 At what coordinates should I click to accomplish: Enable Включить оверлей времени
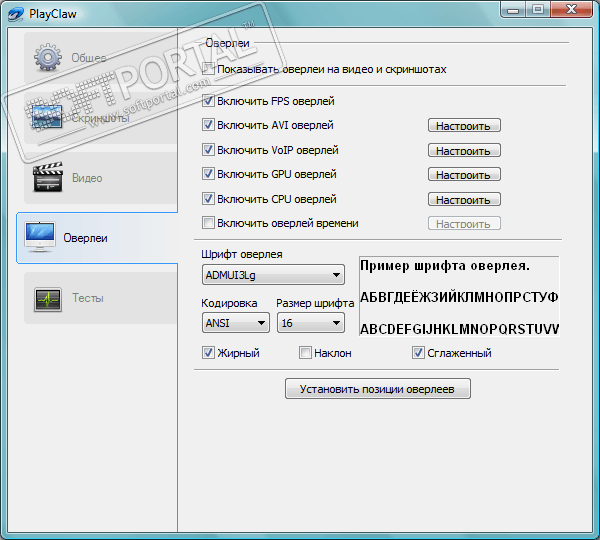[208, 223]
